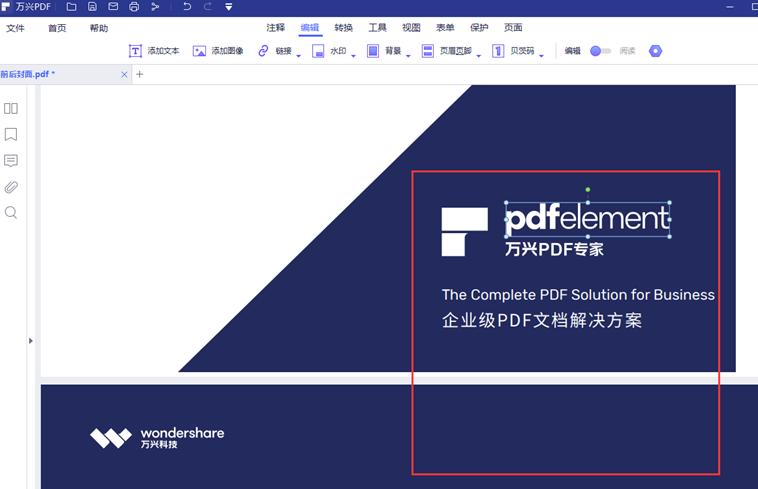Switch to the 视图 tab
Viewport: 758px width, 489px height.
411,28
